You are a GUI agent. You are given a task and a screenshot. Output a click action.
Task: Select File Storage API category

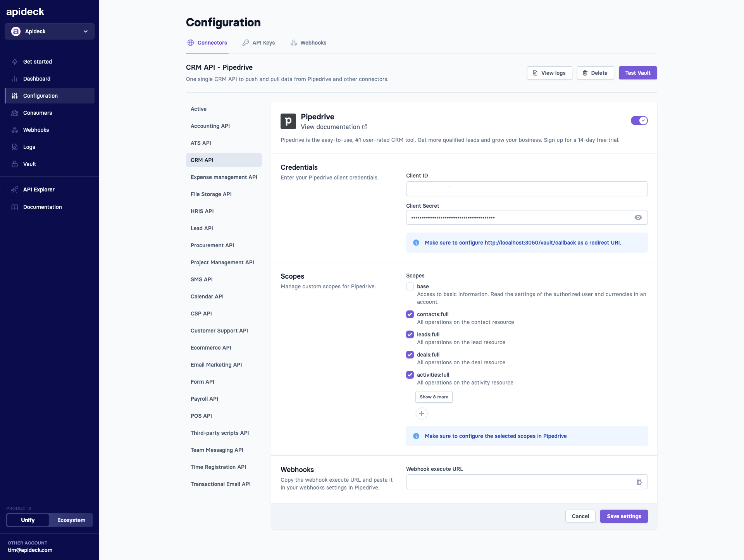224,194
